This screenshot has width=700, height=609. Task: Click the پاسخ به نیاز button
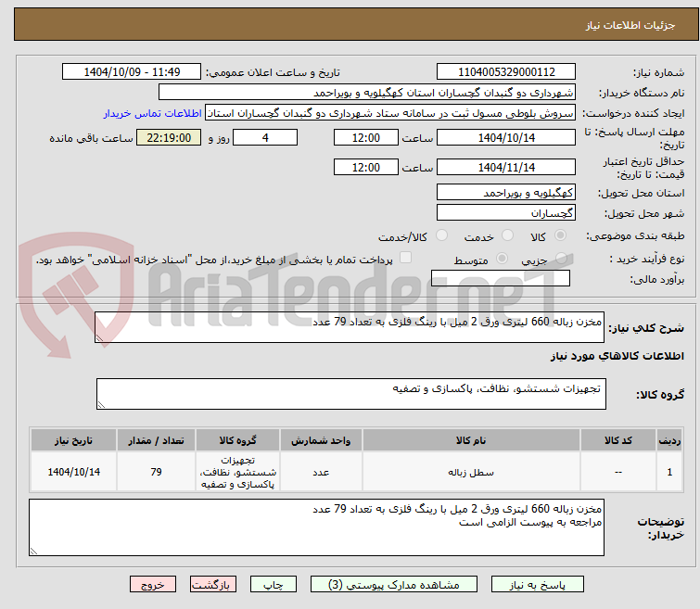pyautogui.click(x=537, y=585)
